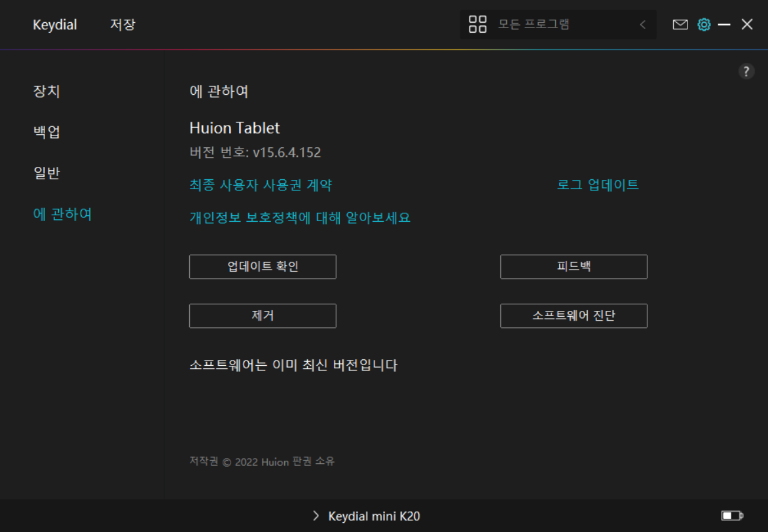
Task: Open the 저장 tab
Action: (122, 25)
